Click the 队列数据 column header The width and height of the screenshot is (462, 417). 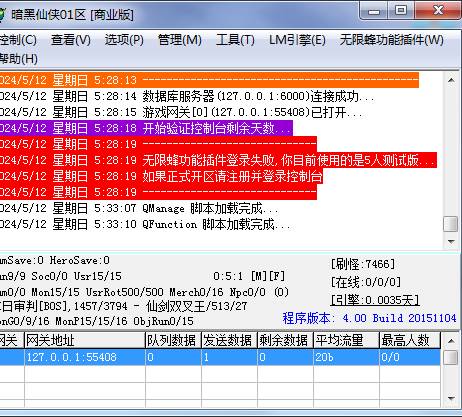pyautogui.click(x=173, y=340)
